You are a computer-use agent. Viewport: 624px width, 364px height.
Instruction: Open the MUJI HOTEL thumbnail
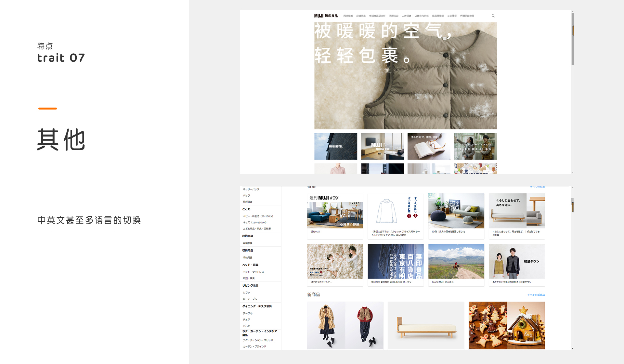(336, 146)
